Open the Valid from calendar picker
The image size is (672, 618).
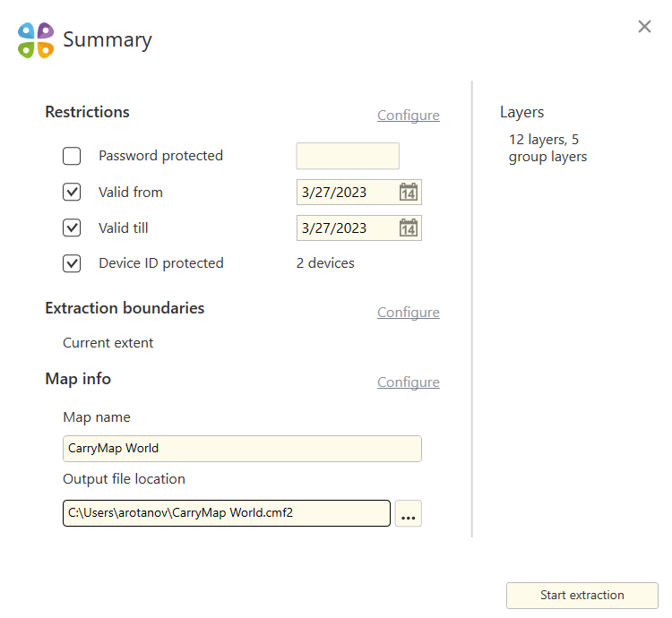[x=408, y=192]
